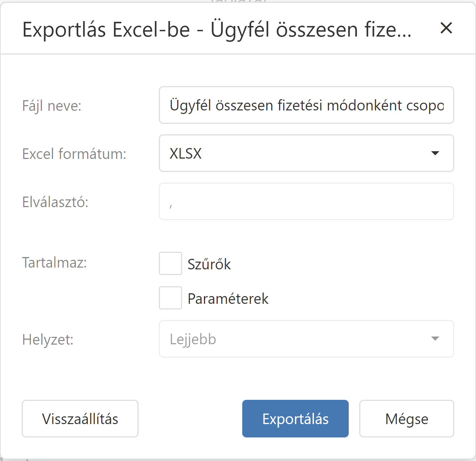Click the Fájl neve label
This screenshot has width=476, height=461.
pos(52,106)
